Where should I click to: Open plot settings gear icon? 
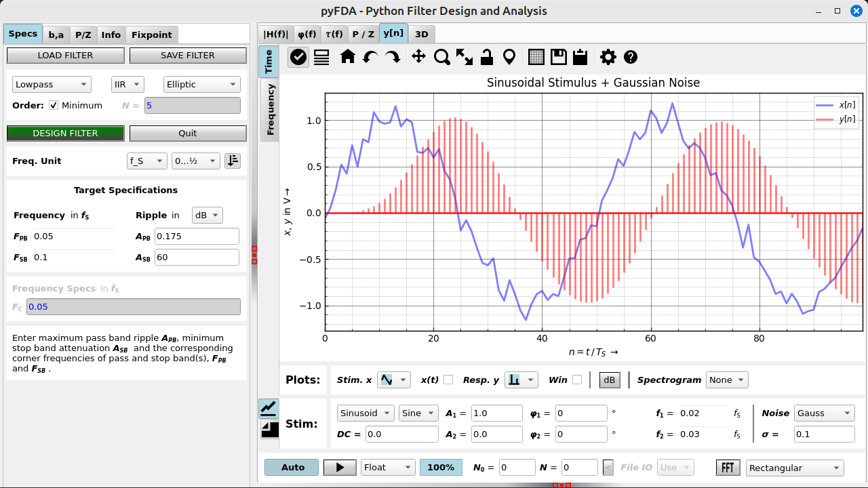tap(608, 57)
